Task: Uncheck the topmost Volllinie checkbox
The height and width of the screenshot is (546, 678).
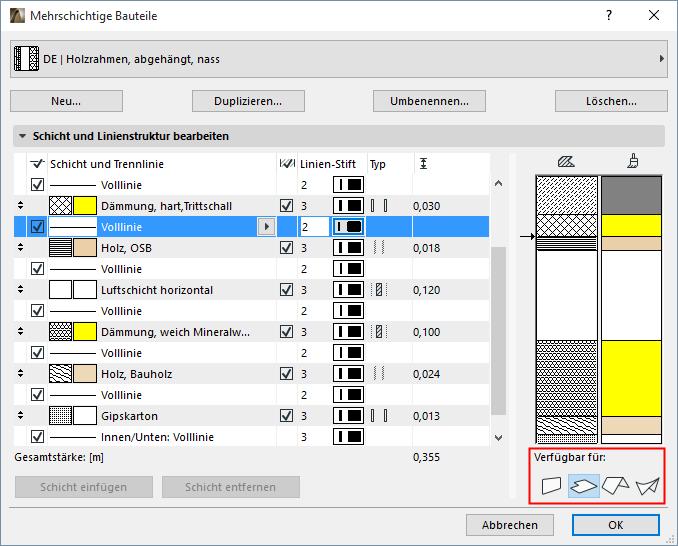Action: [x=38, y=185]
